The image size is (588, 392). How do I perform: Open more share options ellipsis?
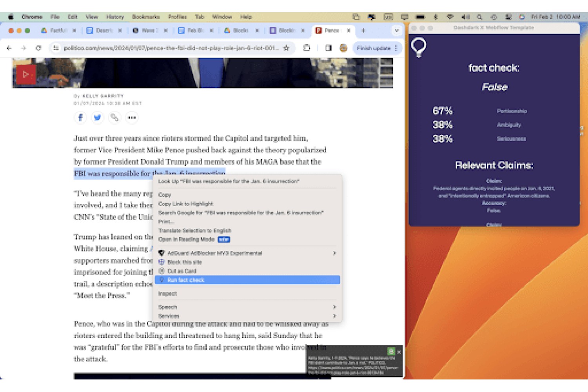coord(132,117)
